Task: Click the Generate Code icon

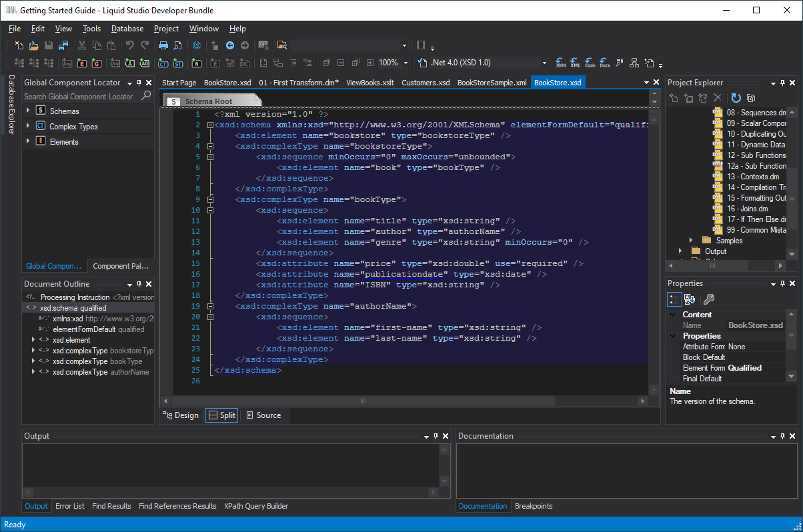Action: click(x=590, y=63)
